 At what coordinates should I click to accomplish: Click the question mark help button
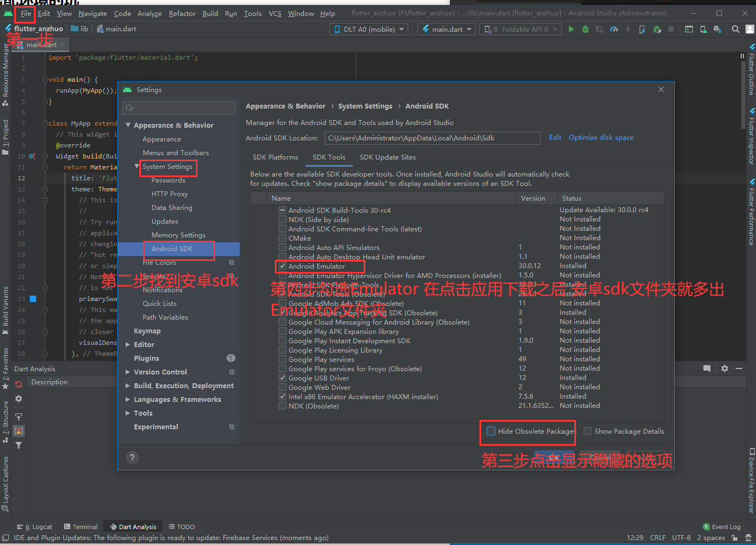tap(132, 458)
